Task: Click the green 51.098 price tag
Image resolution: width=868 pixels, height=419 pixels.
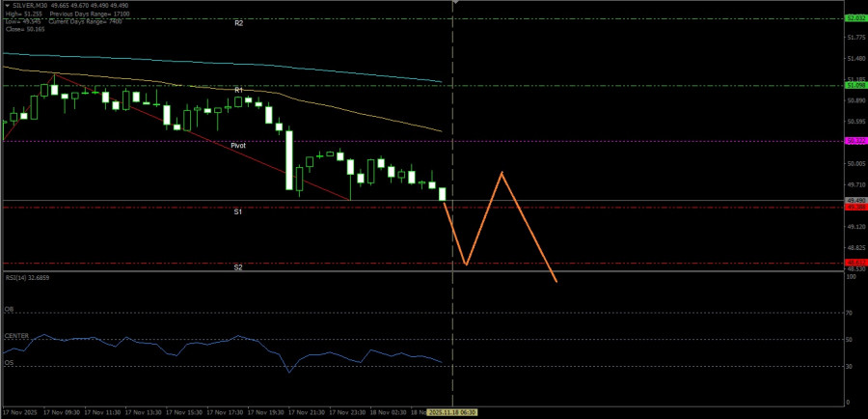Action: [855, 85]
